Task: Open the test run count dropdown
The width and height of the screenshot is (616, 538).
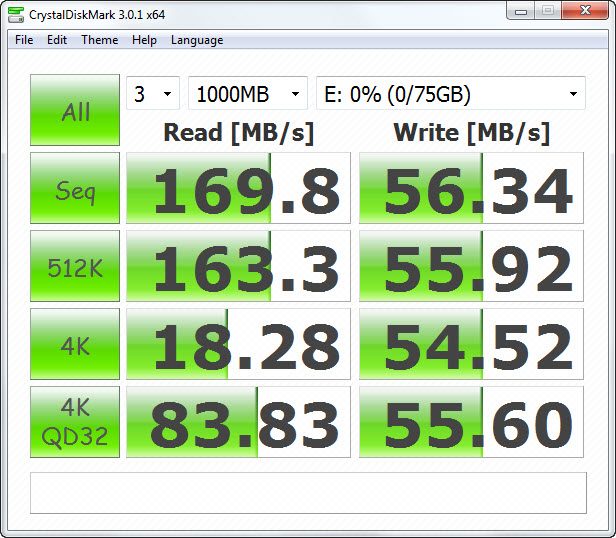Action: click(152, 95)
